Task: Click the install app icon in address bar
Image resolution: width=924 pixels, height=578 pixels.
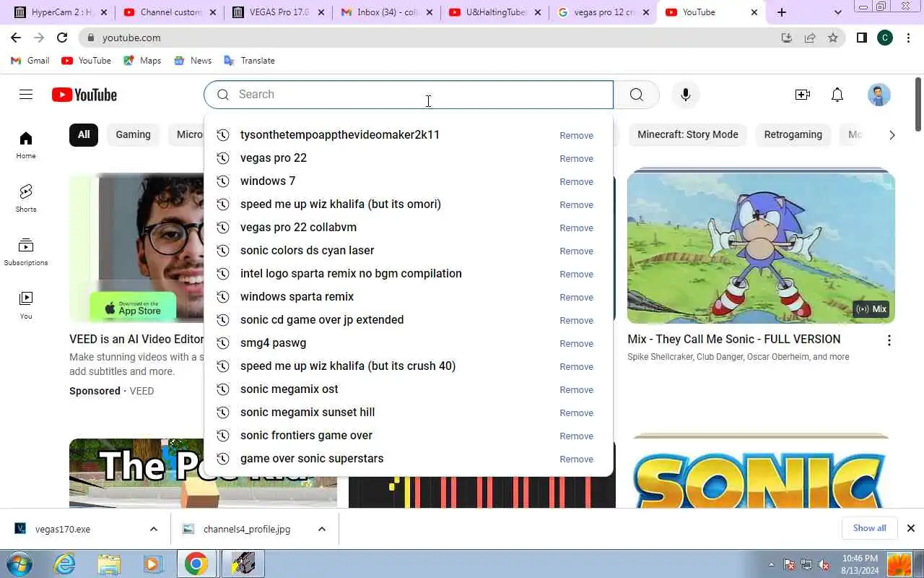Action: click(787, 38)
